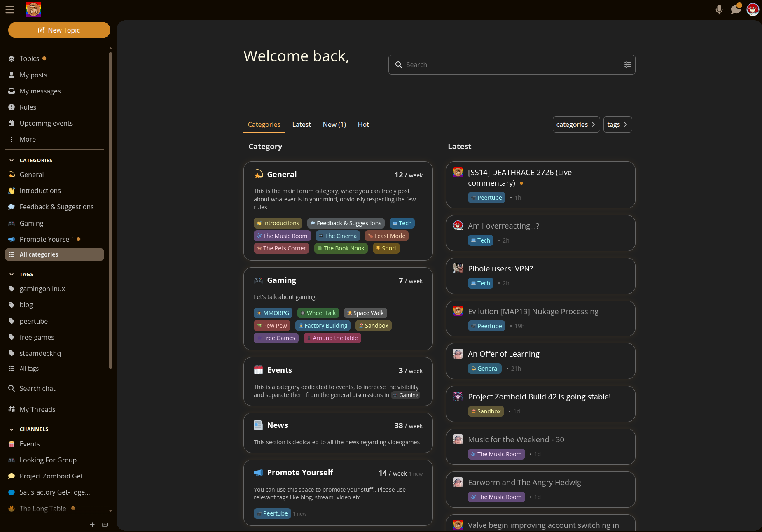Open the Events category card title
Screen dimensions: 762x532
pos(280,370)
